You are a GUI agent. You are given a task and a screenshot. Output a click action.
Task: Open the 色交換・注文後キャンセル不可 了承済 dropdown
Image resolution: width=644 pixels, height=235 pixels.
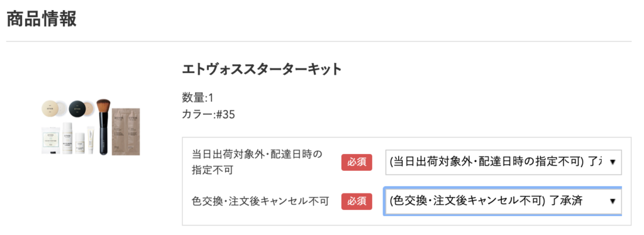[x=503, y=201]
